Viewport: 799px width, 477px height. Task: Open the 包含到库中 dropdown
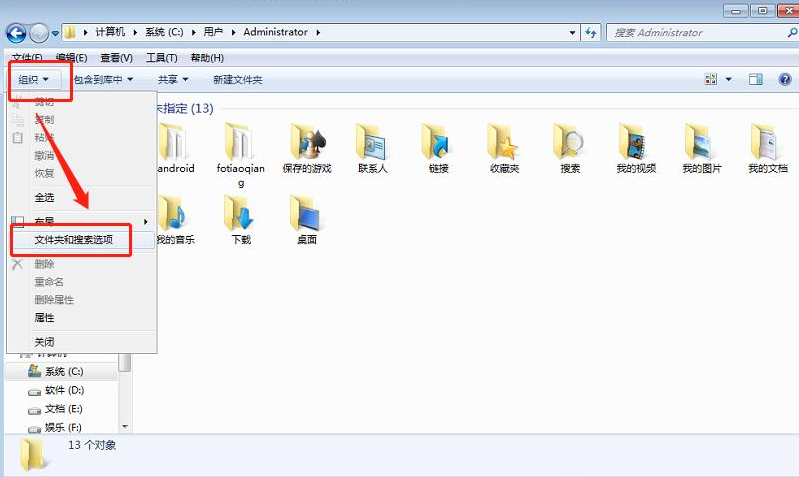tap(104, 79)
